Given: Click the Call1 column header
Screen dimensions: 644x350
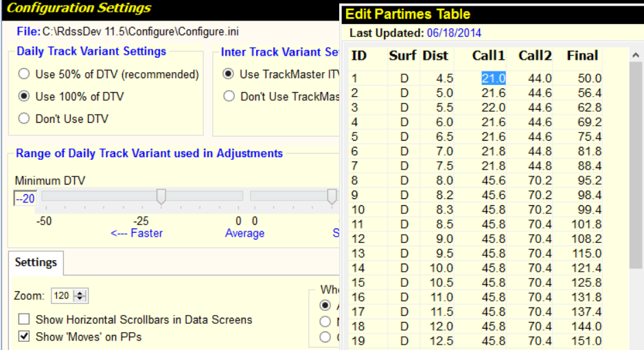Looking at the screenshot, I should coord(488,56).
